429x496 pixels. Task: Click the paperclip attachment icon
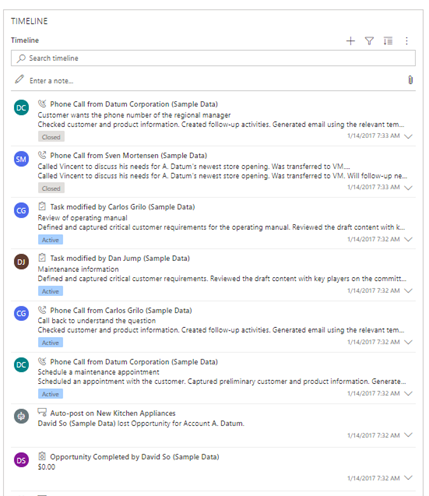click(x=410, y=80)
